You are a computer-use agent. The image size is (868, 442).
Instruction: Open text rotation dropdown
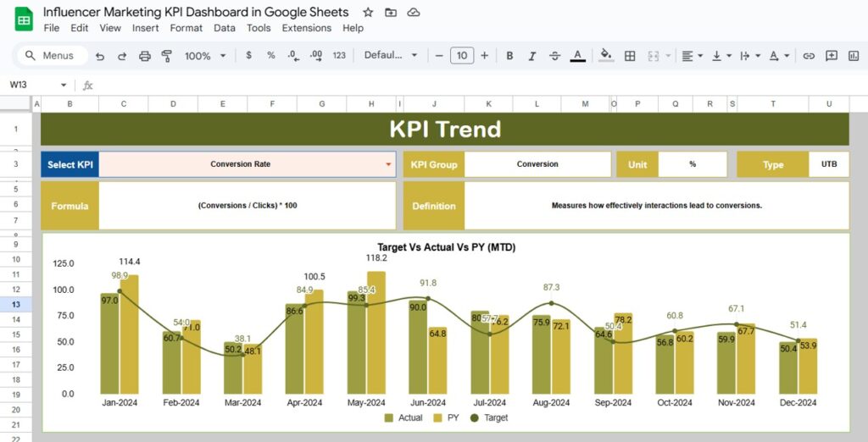[x=780, y=55]
